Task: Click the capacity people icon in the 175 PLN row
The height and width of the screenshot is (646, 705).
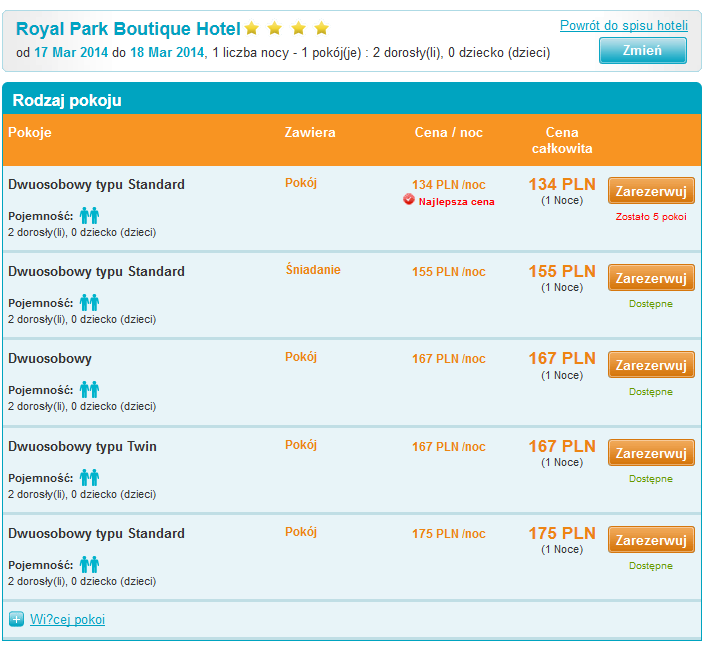Action: (x=89, y=564)
